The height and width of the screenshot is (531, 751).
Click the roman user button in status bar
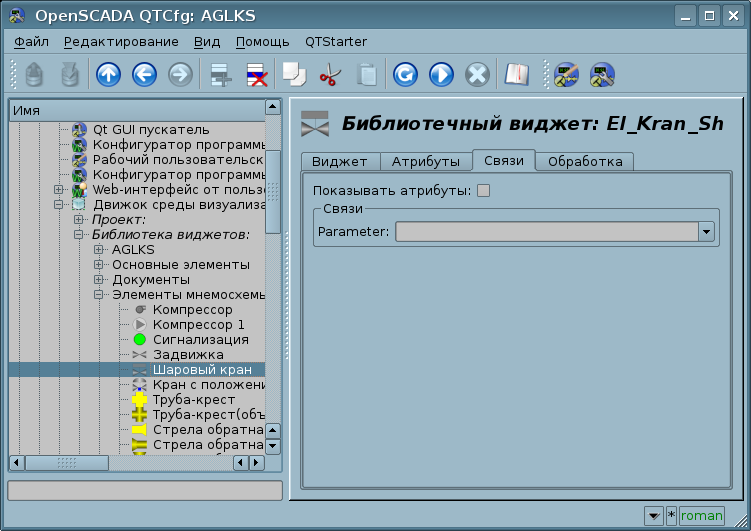click(x=701, y=516)
